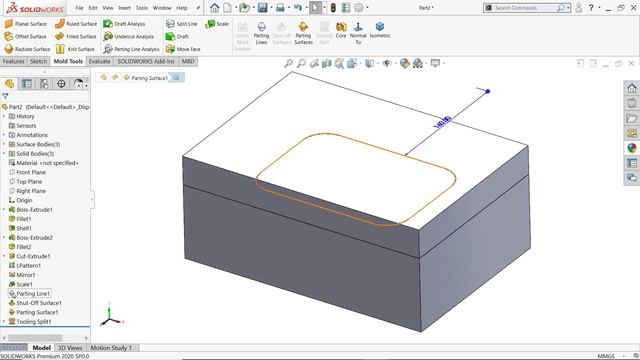Switch to Isometric view
The height and width of the screenshot is (360, 640).
[380, 31]
